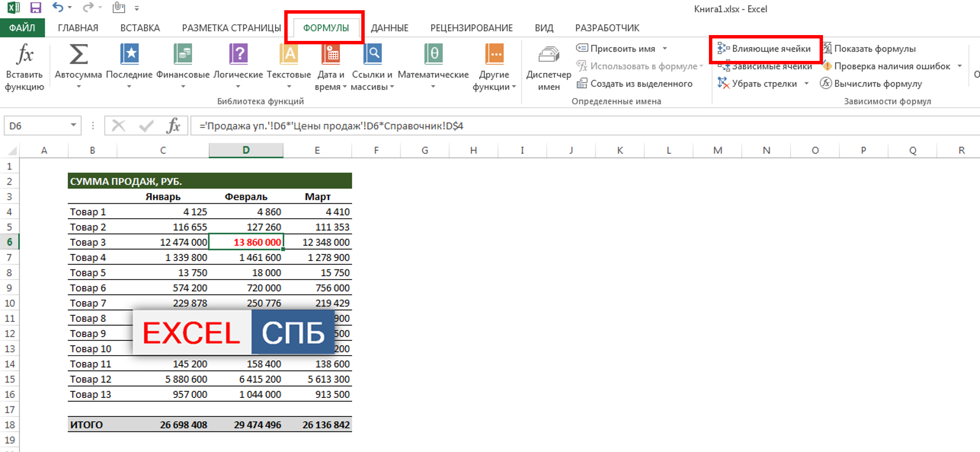Image resolution: width=980 pixels, height=452 pixels.
Task: Open the Logical functions icon
Action: (238, 55)
